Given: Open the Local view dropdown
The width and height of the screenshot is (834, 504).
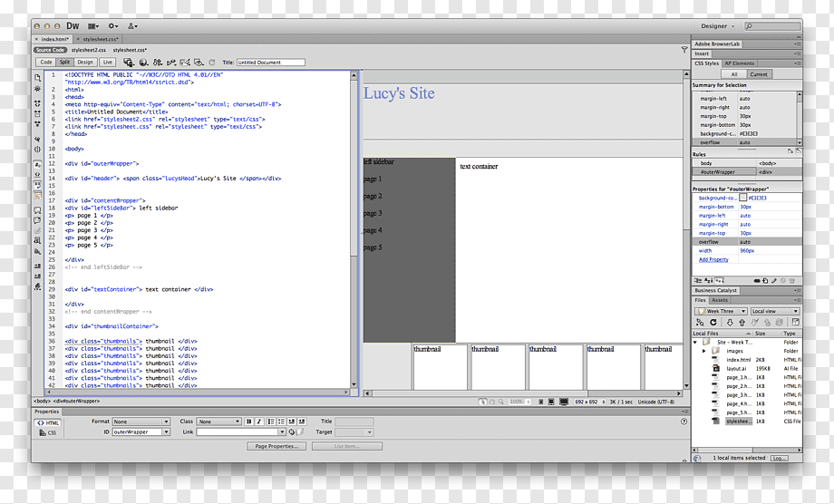Looking at the screenshot, I should (x=774, y=312).
